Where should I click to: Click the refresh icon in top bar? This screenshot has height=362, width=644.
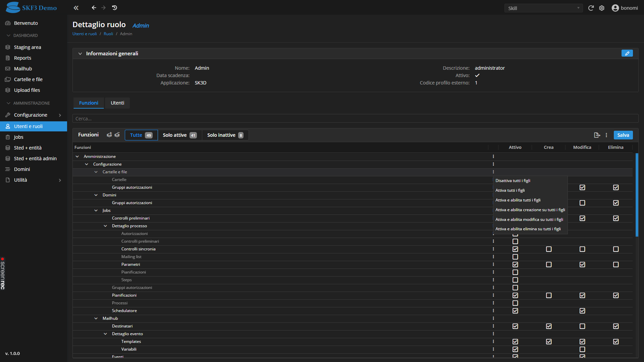tap(591, 8)
